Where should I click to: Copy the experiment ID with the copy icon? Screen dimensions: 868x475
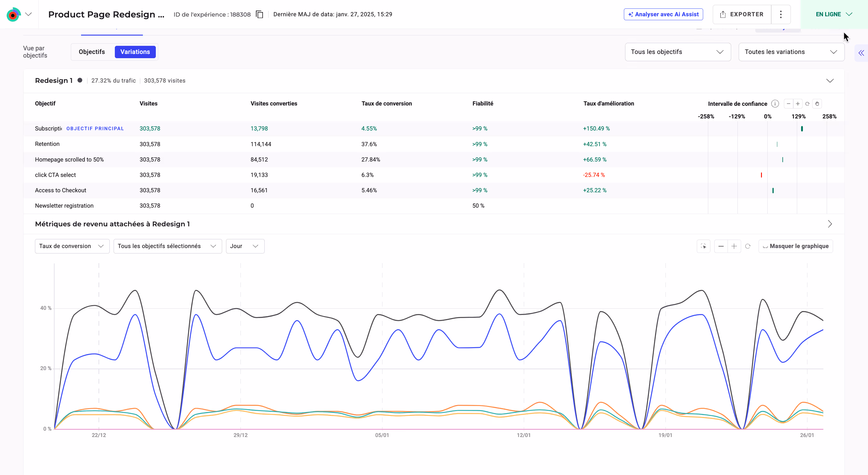(259, 14)
